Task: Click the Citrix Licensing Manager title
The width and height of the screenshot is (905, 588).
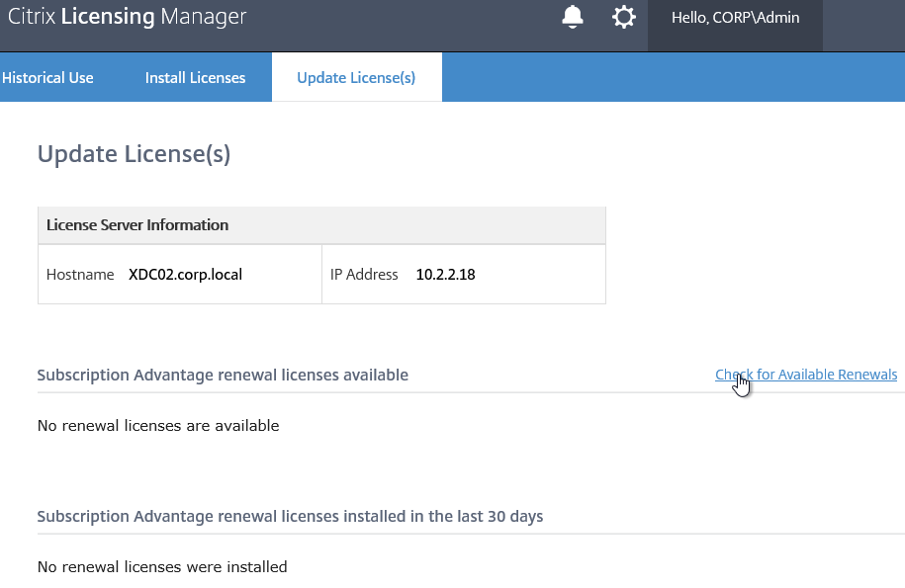Action: click(127, 17)
